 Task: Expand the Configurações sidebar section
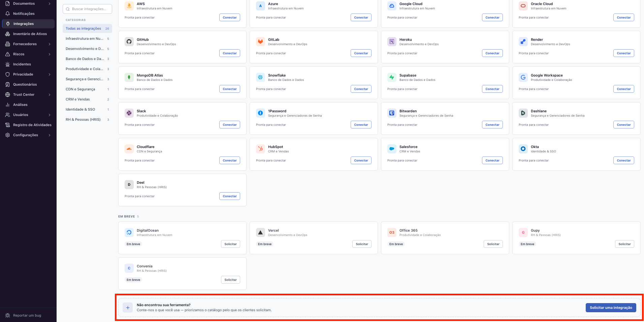pyautogui.click(x=28, y=135)
